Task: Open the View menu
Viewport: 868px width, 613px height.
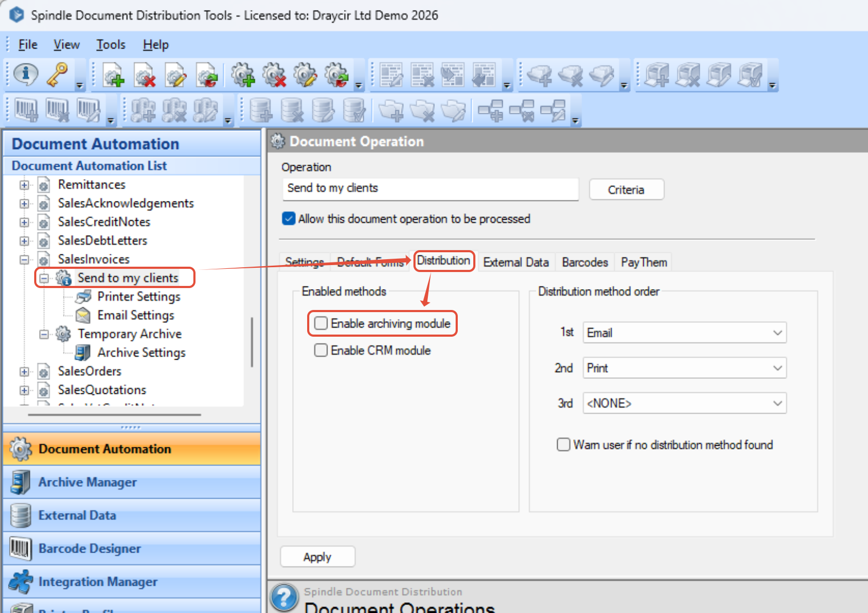Action: click(x=66, y=44)
